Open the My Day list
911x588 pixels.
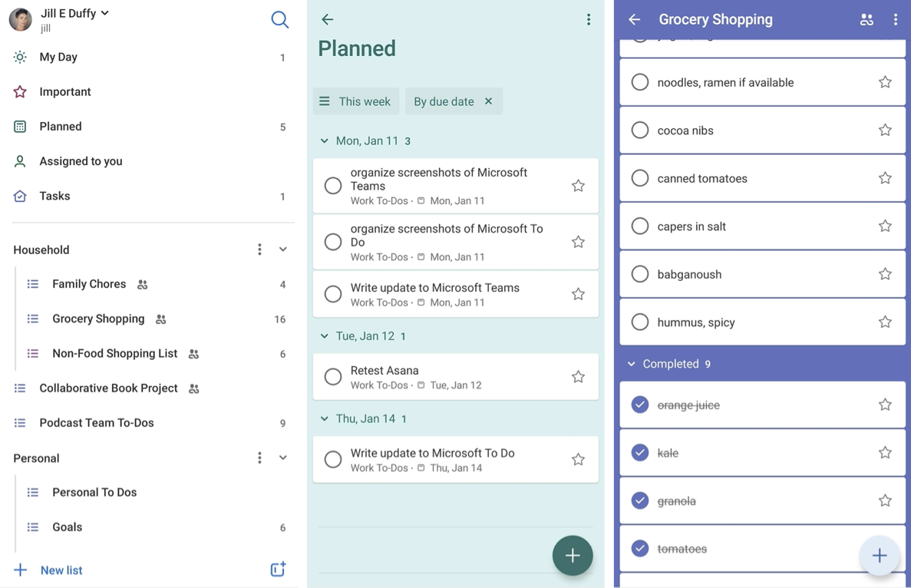tap(58, 57)
